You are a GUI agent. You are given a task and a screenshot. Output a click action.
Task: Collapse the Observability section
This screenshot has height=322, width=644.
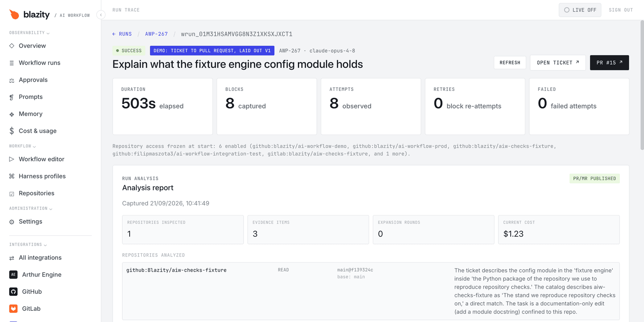29,33
